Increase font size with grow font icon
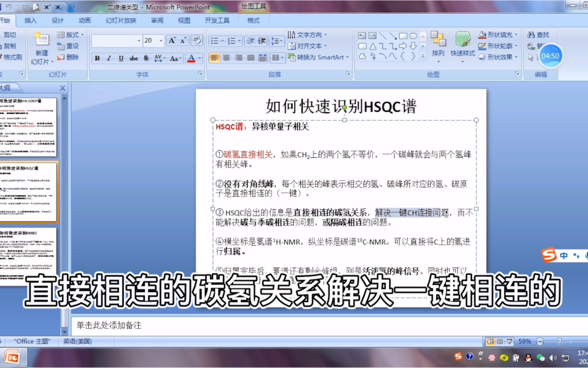The image size is (588, 368). [x=172, y=41]
